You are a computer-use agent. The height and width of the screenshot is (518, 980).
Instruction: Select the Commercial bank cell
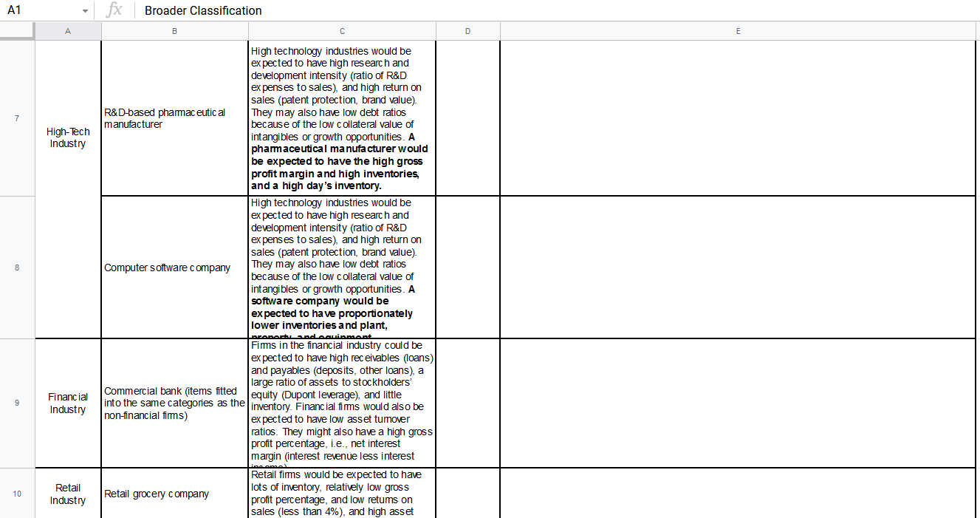[x=174, y=403]
